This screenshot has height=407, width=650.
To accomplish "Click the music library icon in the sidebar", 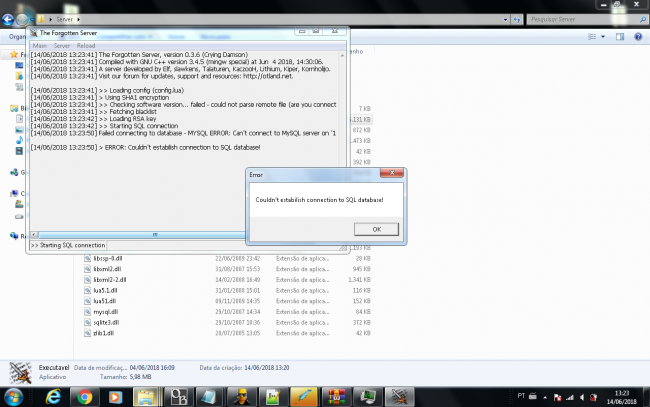I will point(19,140).
